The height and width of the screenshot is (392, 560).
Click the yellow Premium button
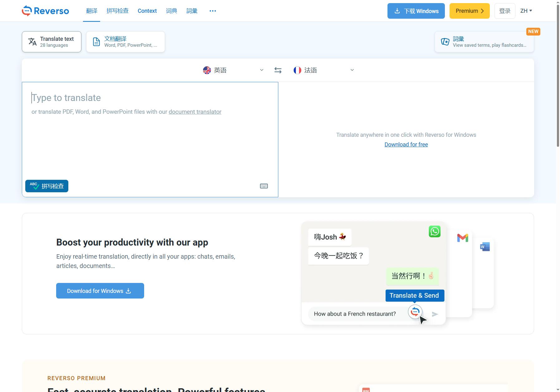click(x=470, y=11)
